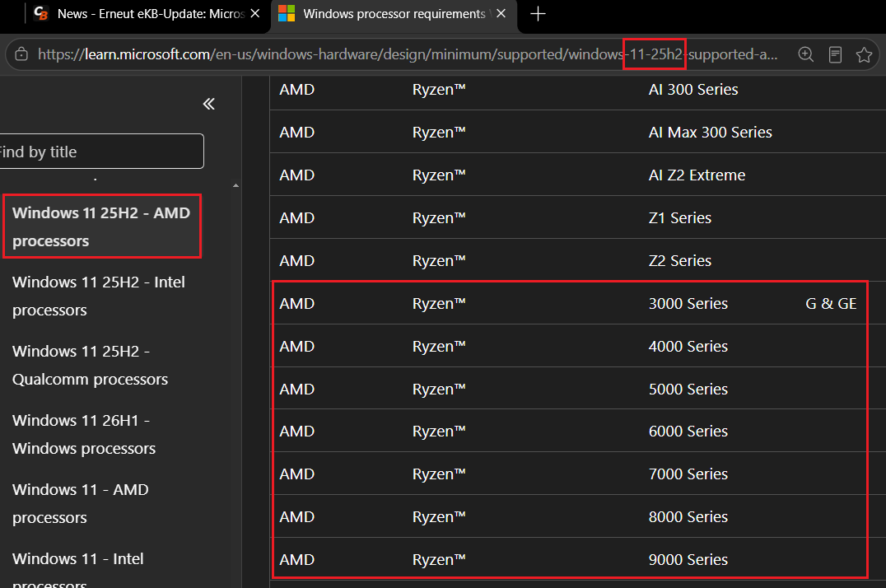Click Ryzen in the 5000 Series row
The height and width of the screenshot is (588, 886).
pos(439,389)
